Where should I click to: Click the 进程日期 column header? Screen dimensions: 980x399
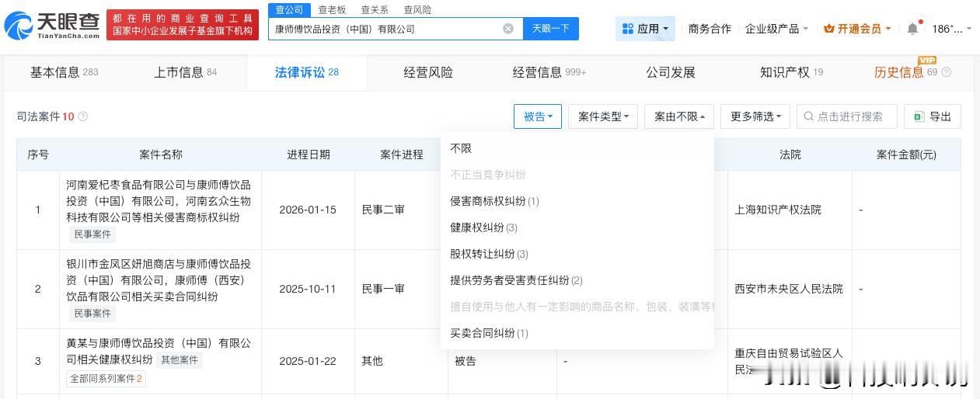pyautogui.click(x=309, y=154)
